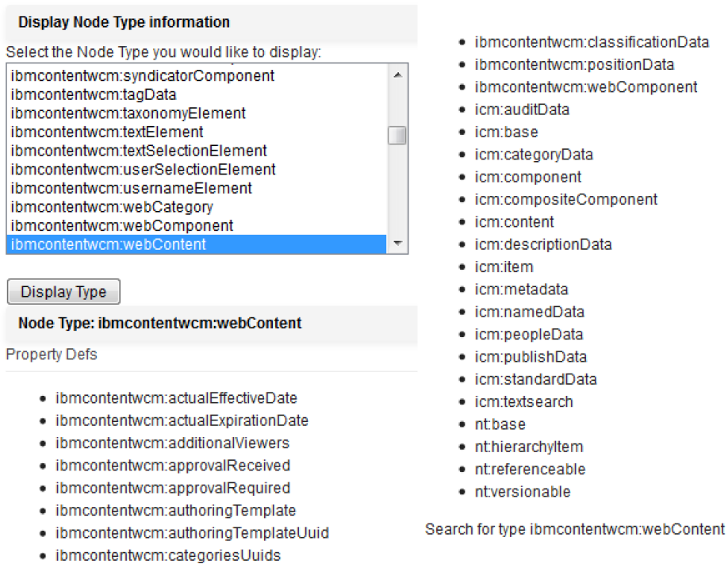
Task: Click the Display Type button
Action: tap(63, 292)
